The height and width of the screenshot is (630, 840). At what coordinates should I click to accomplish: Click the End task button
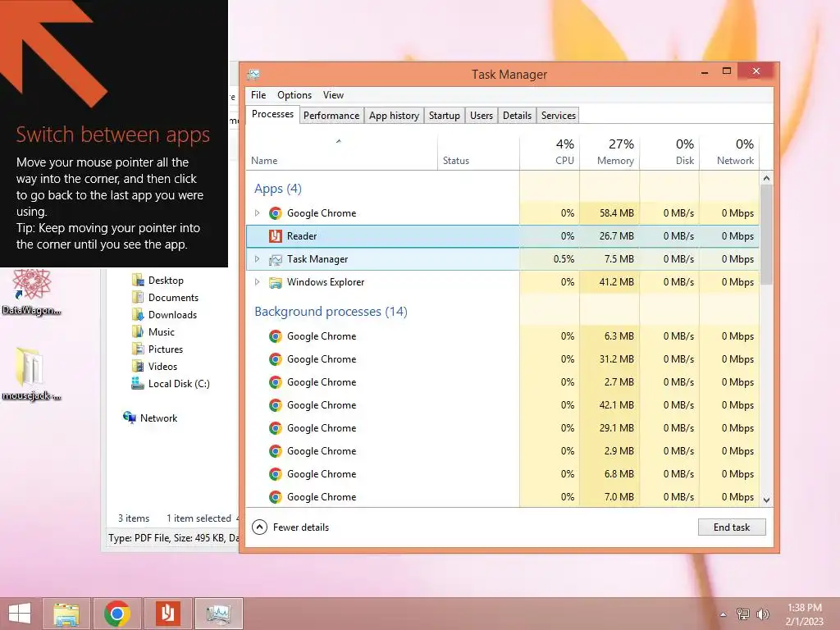(x=732, y=527)
